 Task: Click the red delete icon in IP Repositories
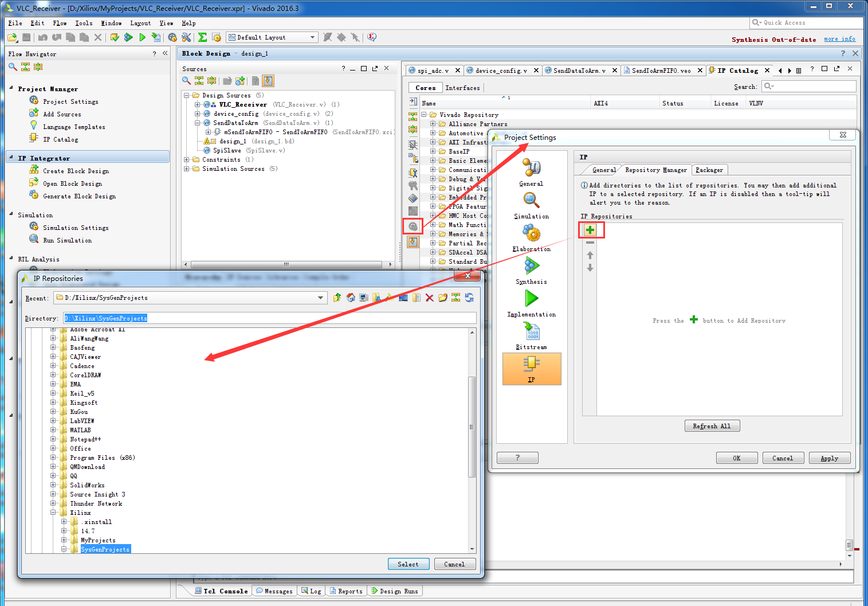429,298
